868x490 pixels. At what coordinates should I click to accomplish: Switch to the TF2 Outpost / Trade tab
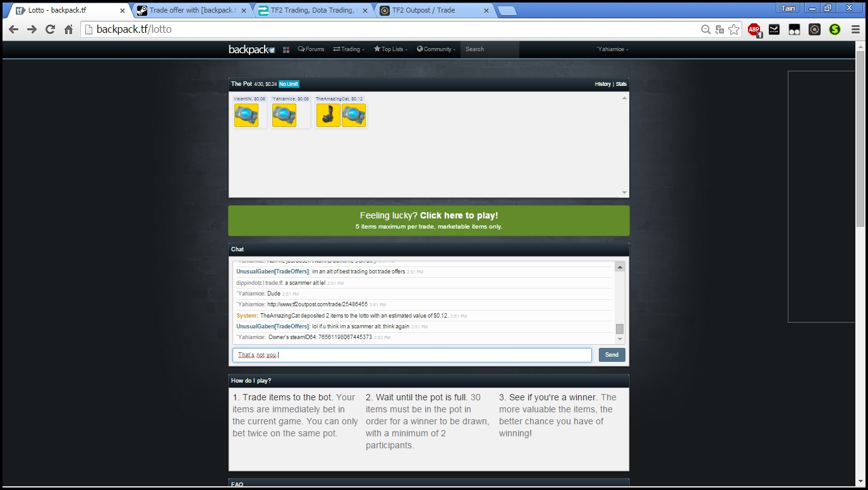coord(433,10)
